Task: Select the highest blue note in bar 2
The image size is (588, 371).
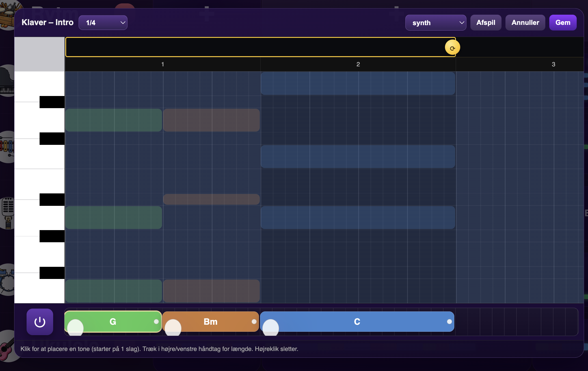Action: (358, 83)
